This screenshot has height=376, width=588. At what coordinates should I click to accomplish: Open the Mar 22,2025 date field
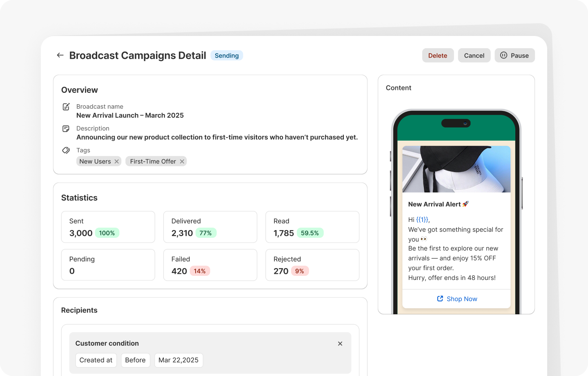click(178, 360)
